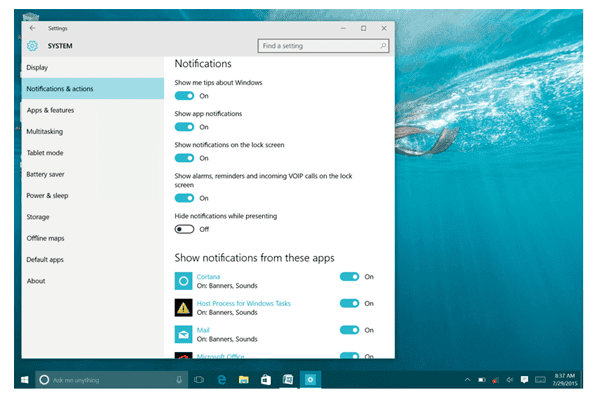600x397 pixels.
Task: Open the Windows Start menu
Action: 24,380
